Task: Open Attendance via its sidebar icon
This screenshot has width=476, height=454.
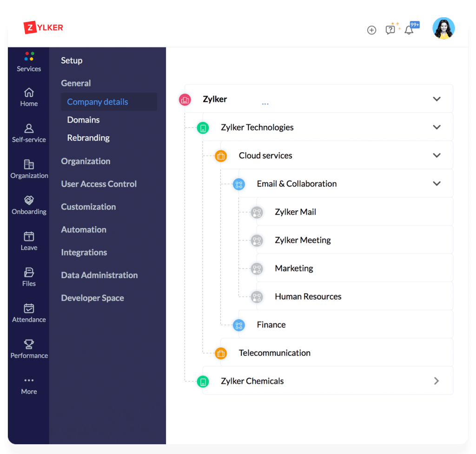Action: pos(28,312)
